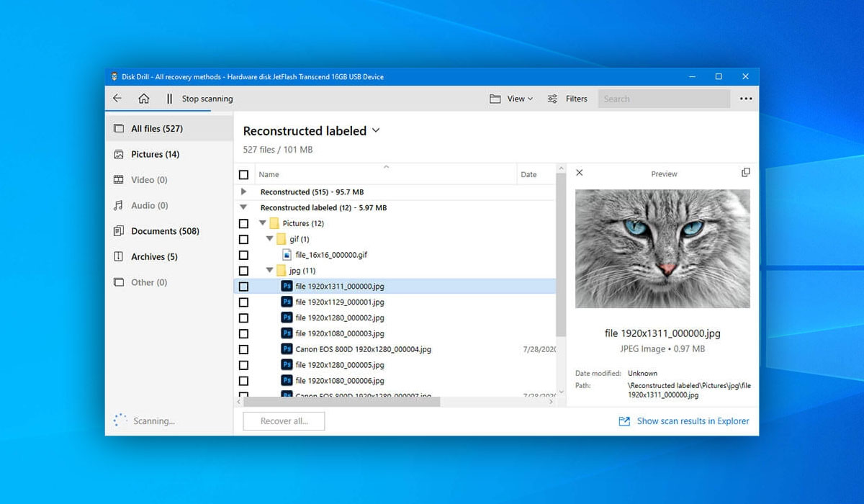Toggle the select-all checkbox in header
The height and width of the screenshot is (504, 864).
click(243, 174)
